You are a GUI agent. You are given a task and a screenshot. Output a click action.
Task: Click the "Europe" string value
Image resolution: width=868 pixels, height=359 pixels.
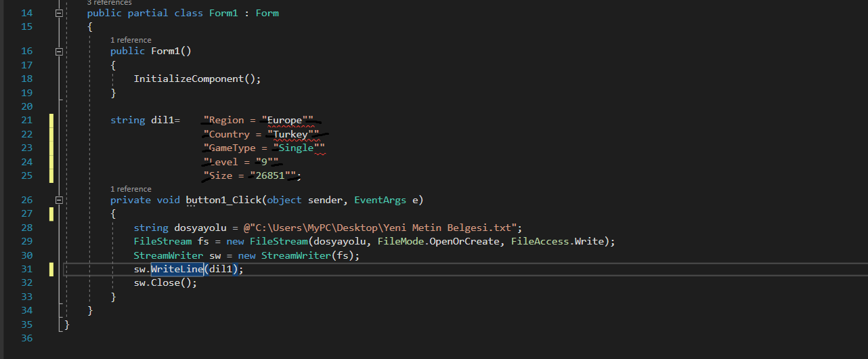(284, 120)
